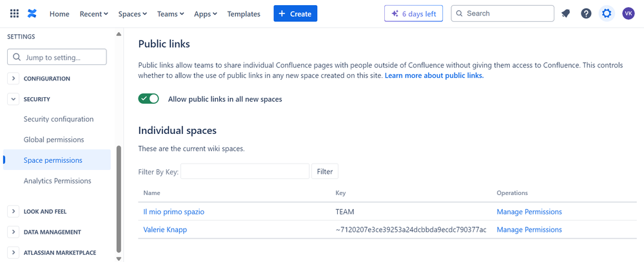Click the sparkle icon in trial button
The width and height of the screenshot is (644, 262).
point(395,14)
